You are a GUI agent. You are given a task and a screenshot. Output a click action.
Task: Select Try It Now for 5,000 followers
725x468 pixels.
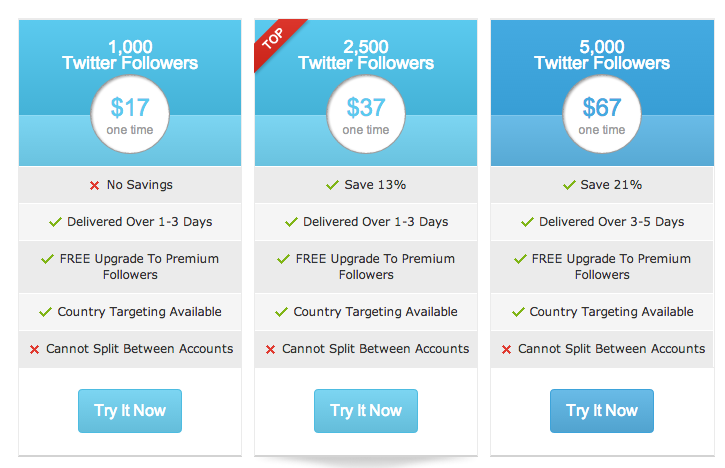(x=601, y=410)
